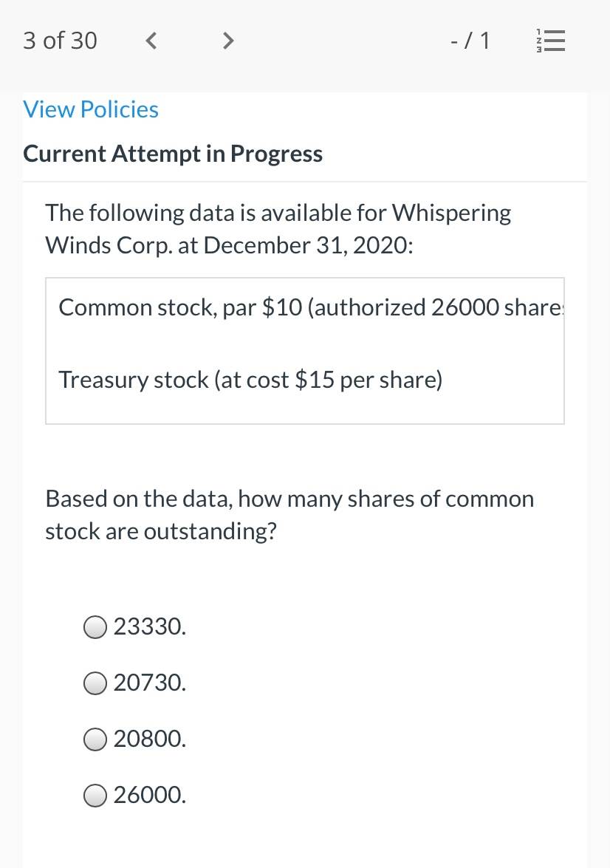Click the shares outstanding question text
The height and width of the screenshot is (868, 610).
pyautogui.click(x=289, y=515)
